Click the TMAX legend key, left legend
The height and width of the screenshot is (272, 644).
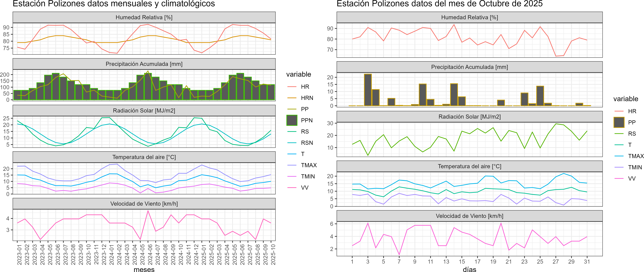[292, 165]
